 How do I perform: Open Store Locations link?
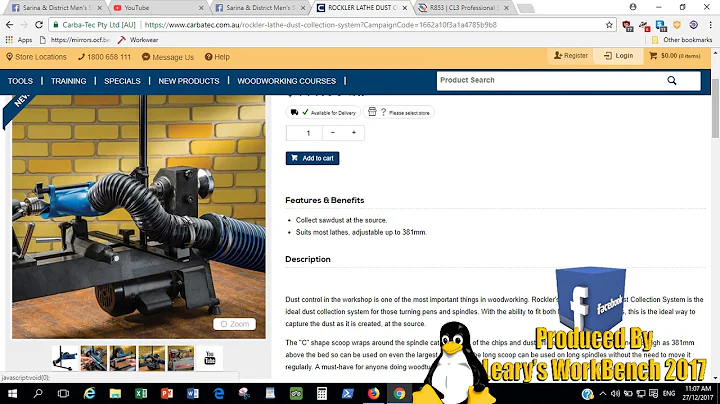pos(36,57)
